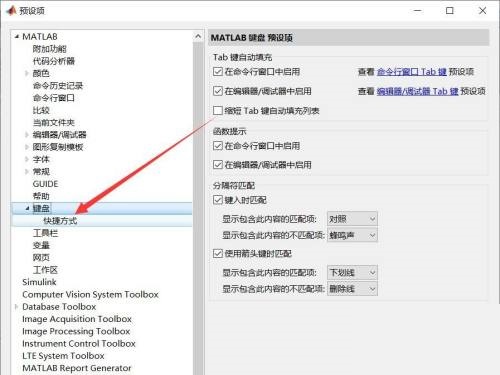Expand the 常规 tree node
The width and height of the screenshot is (500, 375).
pyautogui.click(x=27, y=172)
